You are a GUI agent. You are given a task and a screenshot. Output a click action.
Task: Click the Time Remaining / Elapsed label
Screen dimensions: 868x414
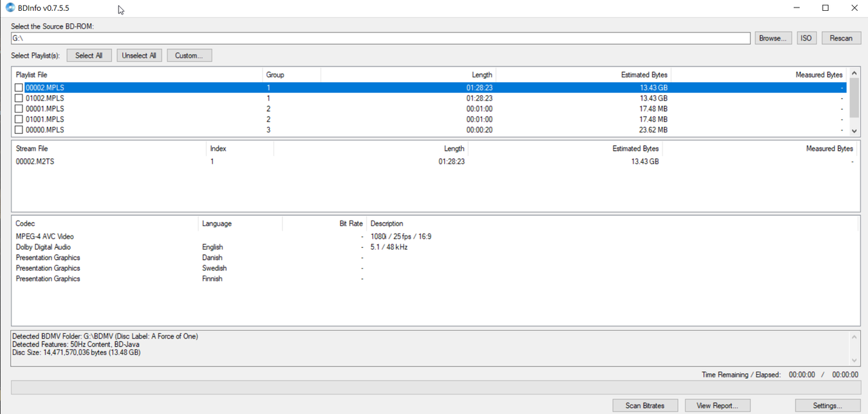click(741, 375)
